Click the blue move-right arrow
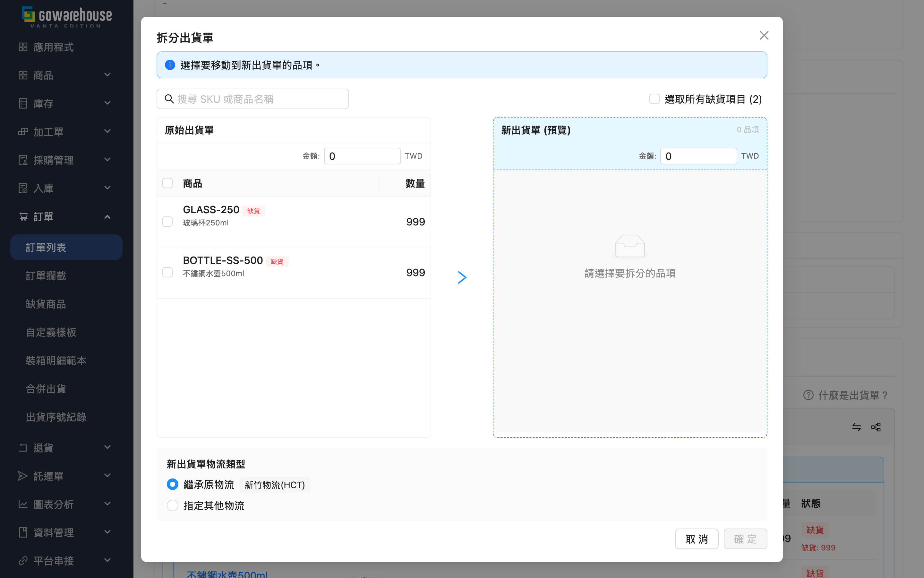This screenshot has height=578, width=924. coord(462,277)
